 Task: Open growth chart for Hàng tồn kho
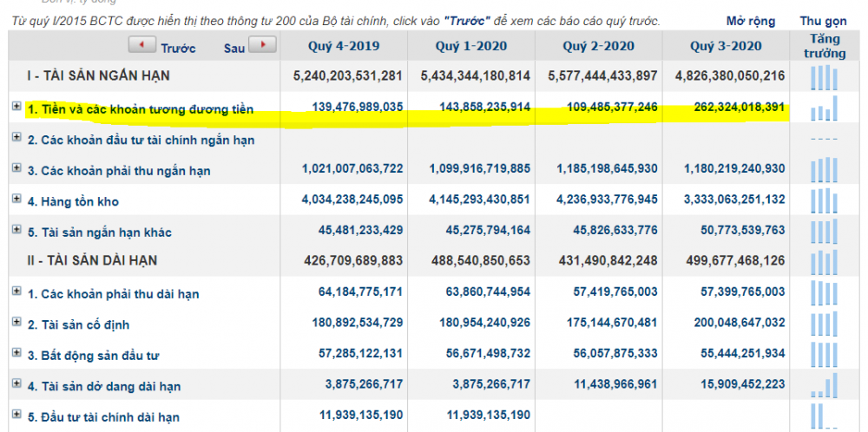click(825, 200)
